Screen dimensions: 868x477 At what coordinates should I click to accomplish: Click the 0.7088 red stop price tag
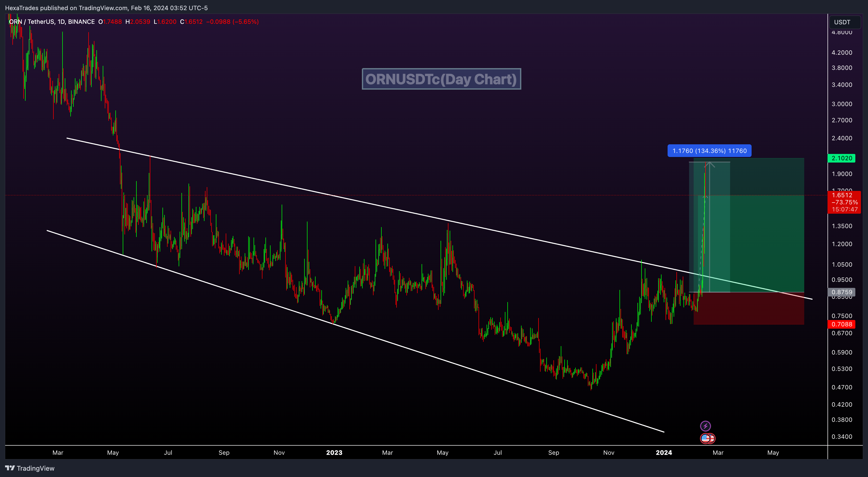(x=841, y=324)
